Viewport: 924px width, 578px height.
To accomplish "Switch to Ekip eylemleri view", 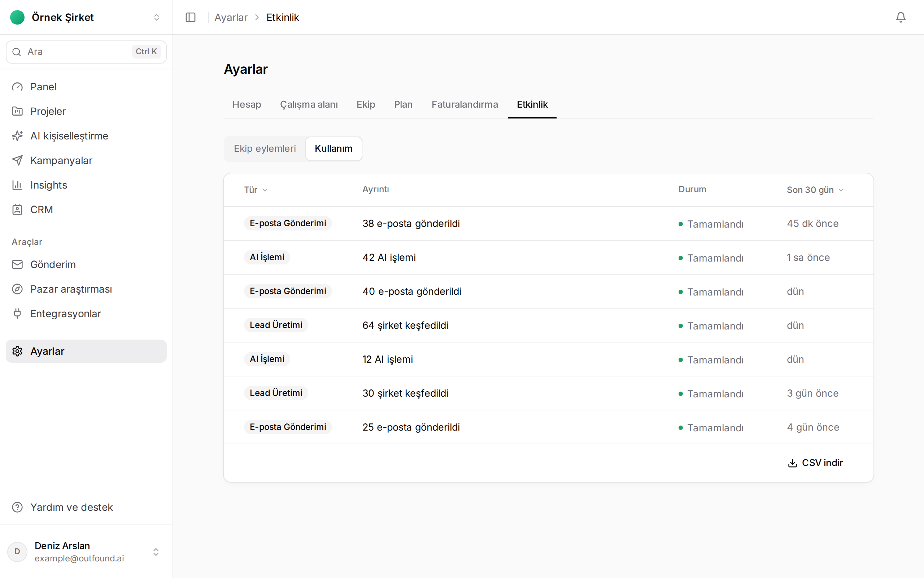I will (x=265, y=148).
